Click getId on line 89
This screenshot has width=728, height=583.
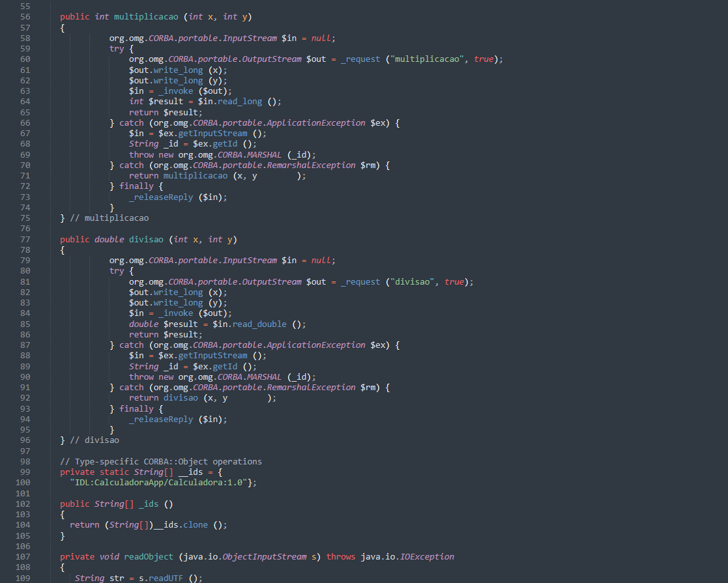(x=225, y=366)
